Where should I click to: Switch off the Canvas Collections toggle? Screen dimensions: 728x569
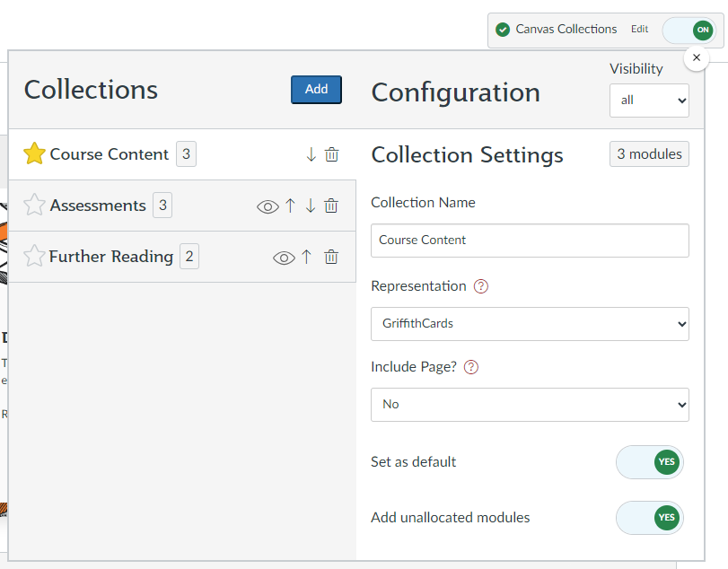tap(688, 30)
